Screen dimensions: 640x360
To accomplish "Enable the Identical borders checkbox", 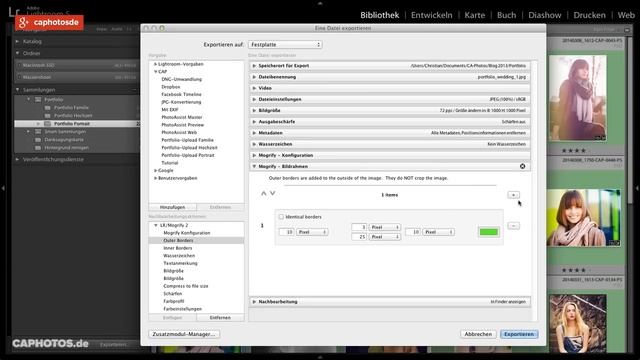I will [281, 217].
